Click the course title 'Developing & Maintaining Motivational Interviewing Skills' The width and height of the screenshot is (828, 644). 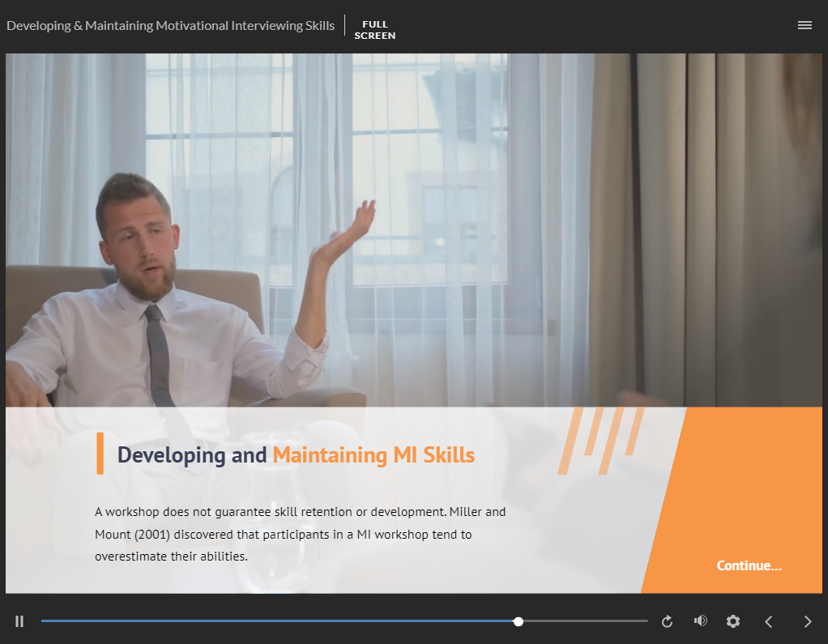coord(171,26)
